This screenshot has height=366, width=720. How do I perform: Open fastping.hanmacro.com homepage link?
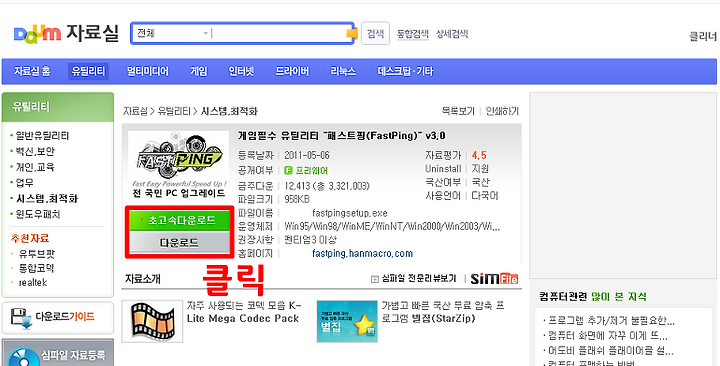coord(362,253)
